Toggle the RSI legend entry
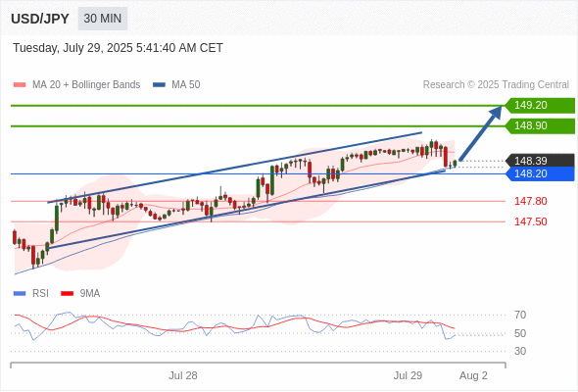The width and height of the screenshot is (578, 392). pos(31,294)
